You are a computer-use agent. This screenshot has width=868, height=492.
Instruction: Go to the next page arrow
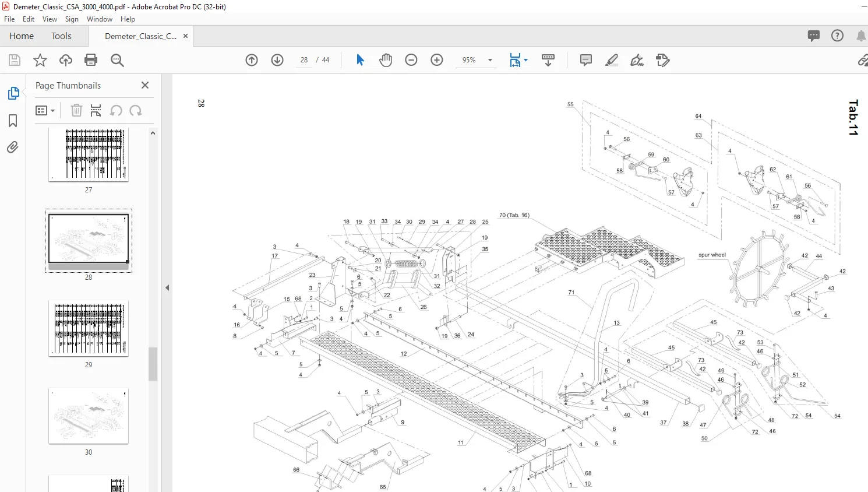coord(277,60)
